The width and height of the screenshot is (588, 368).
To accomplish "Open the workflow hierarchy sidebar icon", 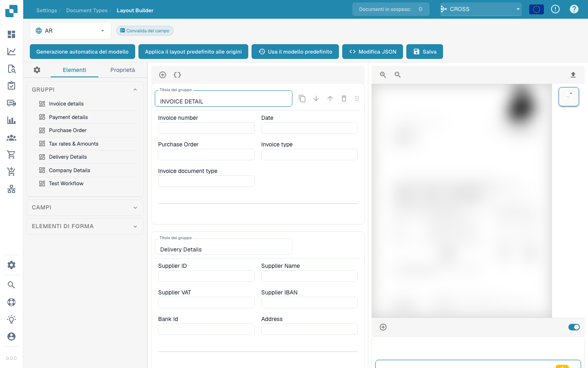I will click(x=11, y=189).
